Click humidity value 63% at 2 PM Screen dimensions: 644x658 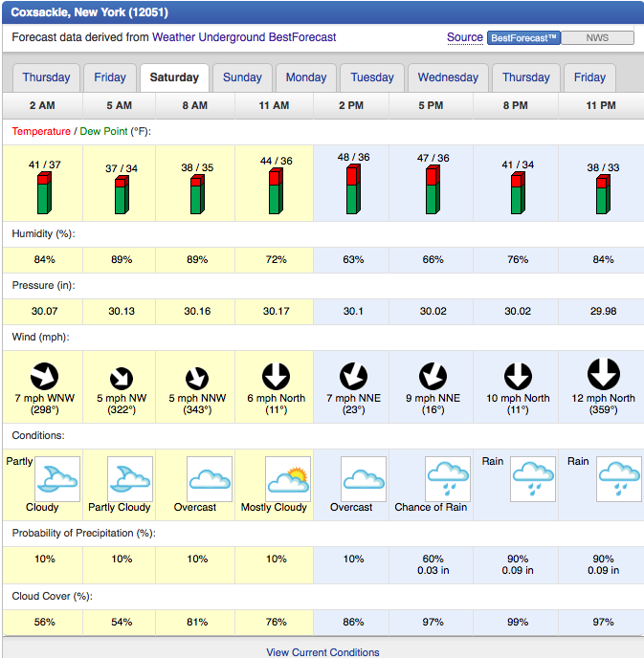pyautogui.click(x=353, y=260)
